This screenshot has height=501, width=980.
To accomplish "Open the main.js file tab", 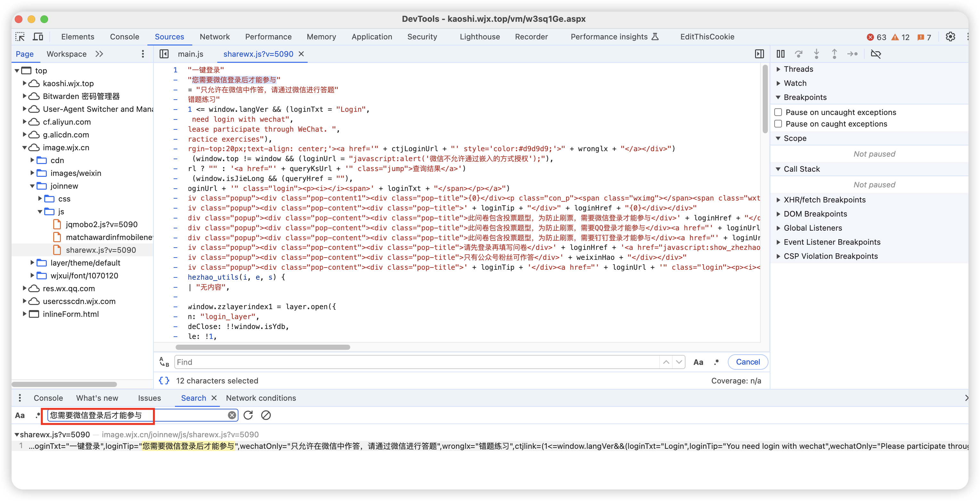I will click(x=190, y=54).
